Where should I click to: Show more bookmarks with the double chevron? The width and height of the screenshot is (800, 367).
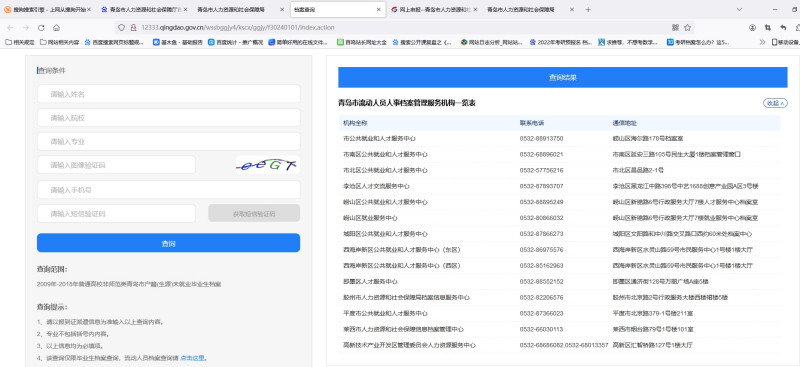click(x=762, y=42)
